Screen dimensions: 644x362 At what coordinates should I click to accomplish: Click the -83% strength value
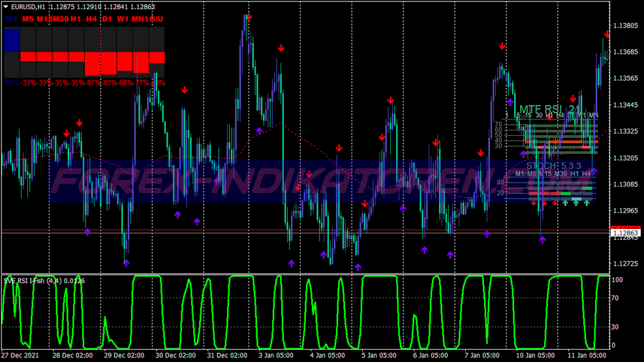pos(110,83)
